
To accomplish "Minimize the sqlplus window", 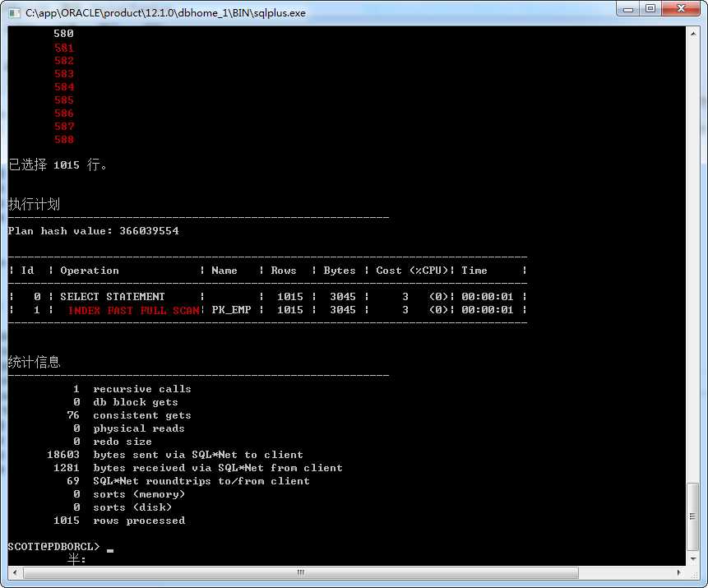I will (628, 8).
